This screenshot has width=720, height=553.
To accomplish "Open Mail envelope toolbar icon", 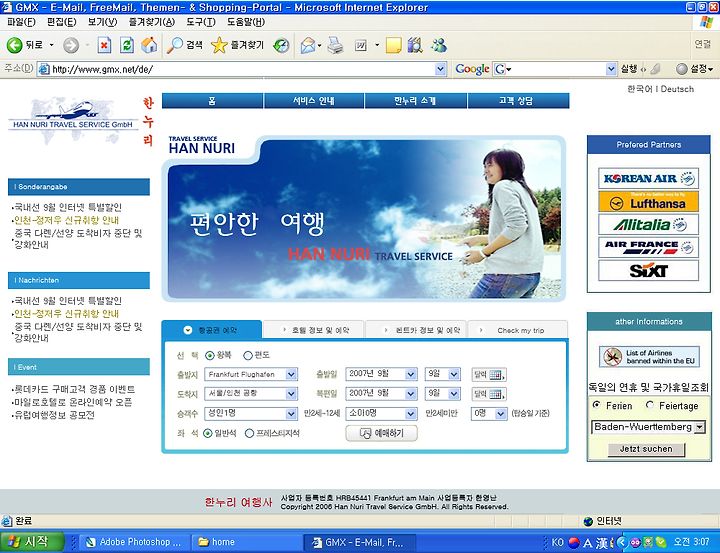I will coord(308,45).
